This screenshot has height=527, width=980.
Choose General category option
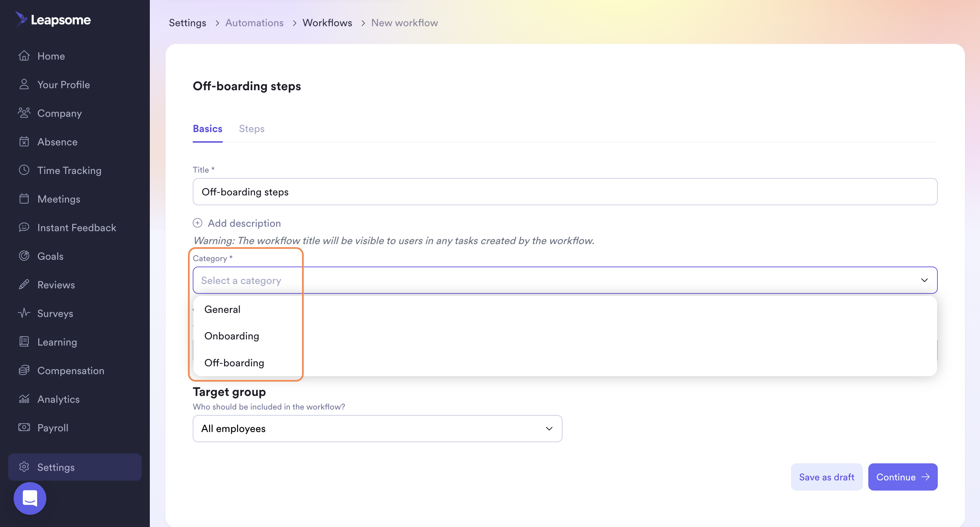tap(565, 309)
